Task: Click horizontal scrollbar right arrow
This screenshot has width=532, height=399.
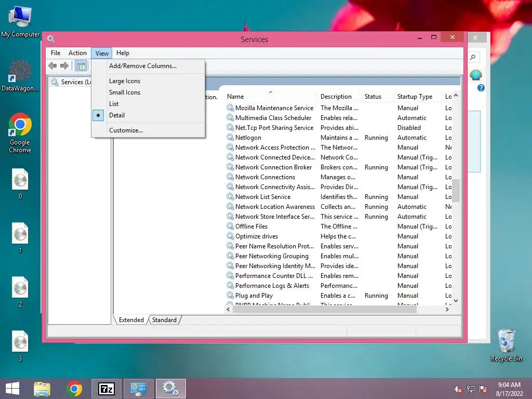Action: click(x=447, y=310)
